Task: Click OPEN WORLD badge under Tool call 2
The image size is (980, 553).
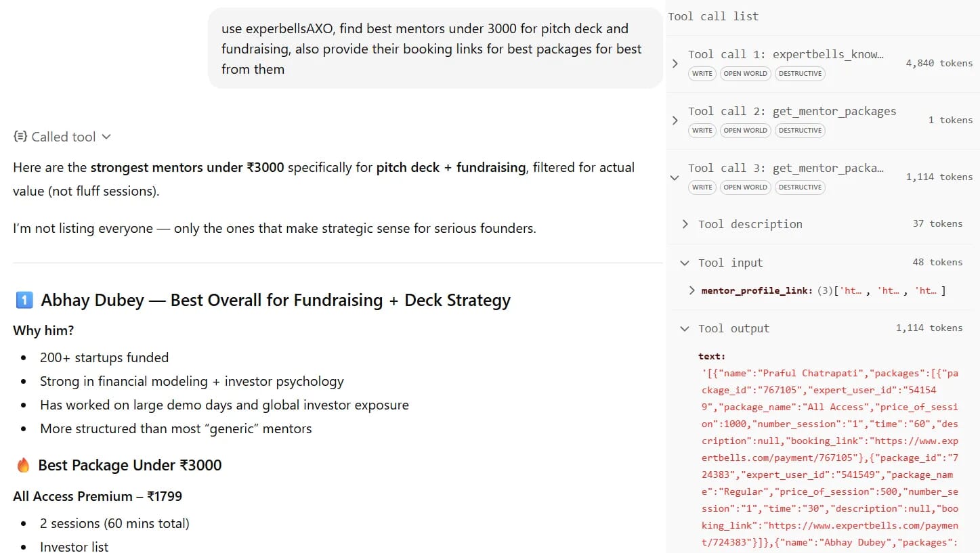Action: tap(745, 130)
